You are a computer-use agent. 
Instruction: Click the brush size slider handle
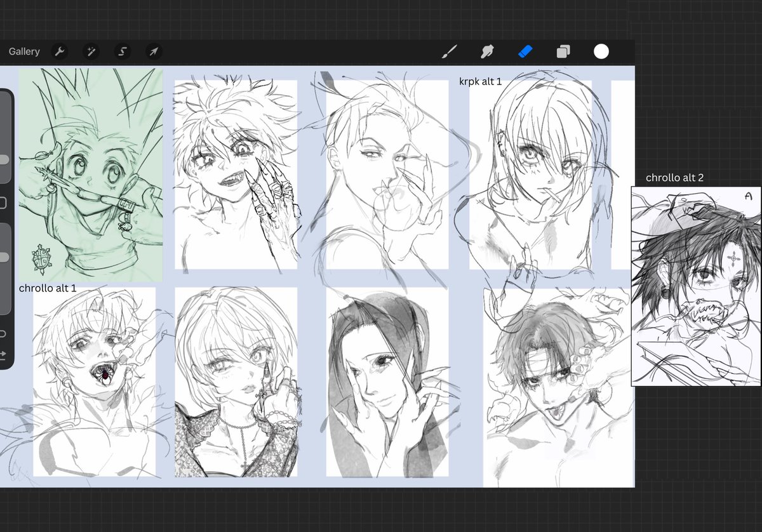[x=4, y=160]
